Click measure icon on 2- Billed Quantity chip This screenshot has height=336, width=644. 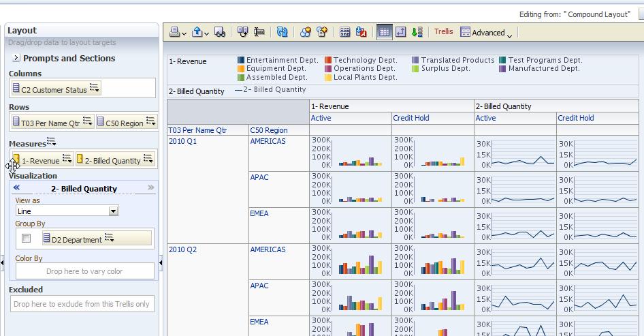[x=80, y=158]
